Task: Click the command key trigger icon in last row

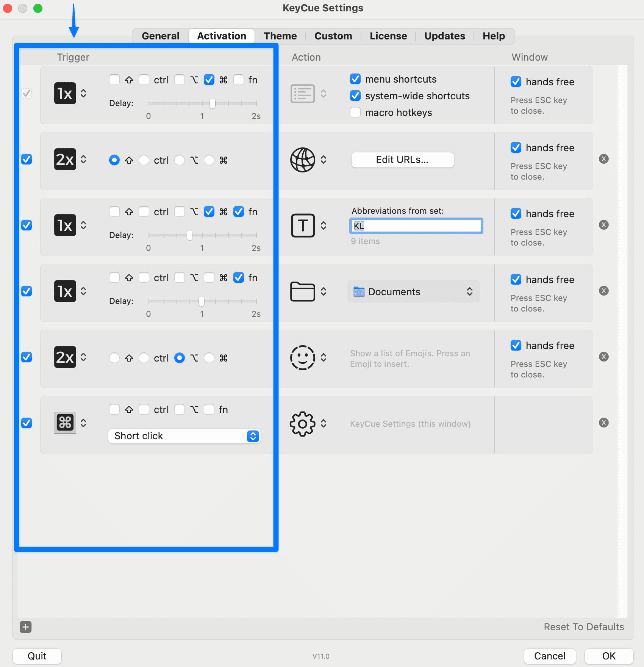Action: [x=65, y=423]
